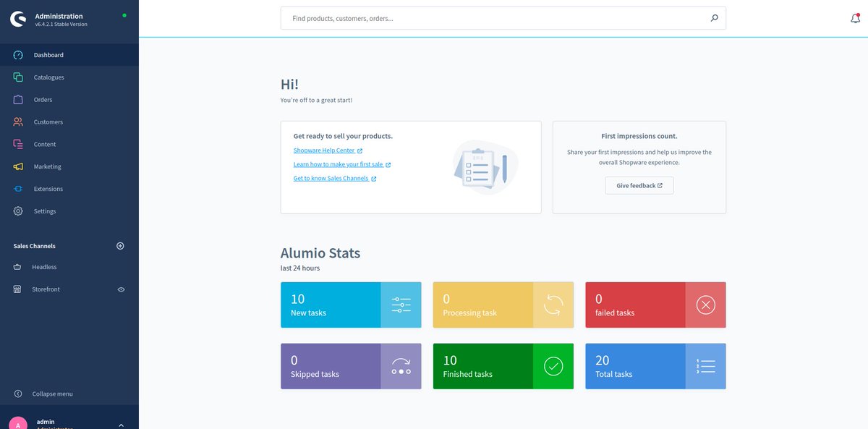Click the Storefront shop icon
Image resolution: width=868 pixels, height=429 pixels.
(x=17, y=289)
